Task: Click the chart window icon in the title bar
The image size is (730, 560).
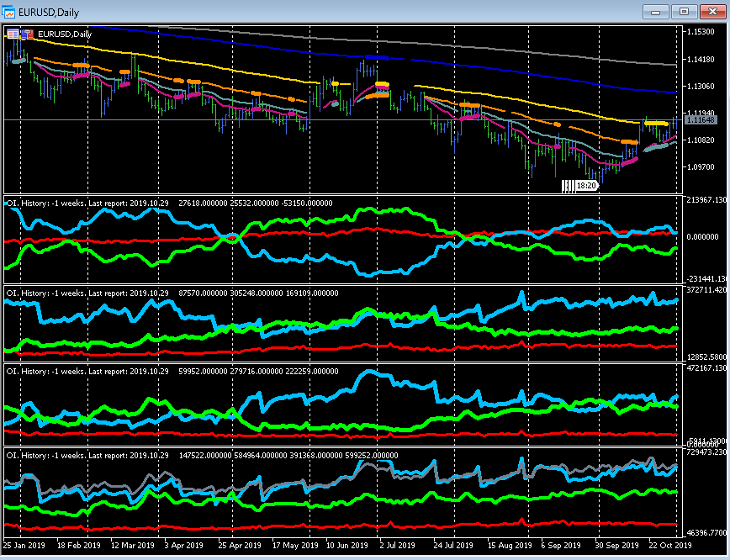Action: (x=8, y=12)
